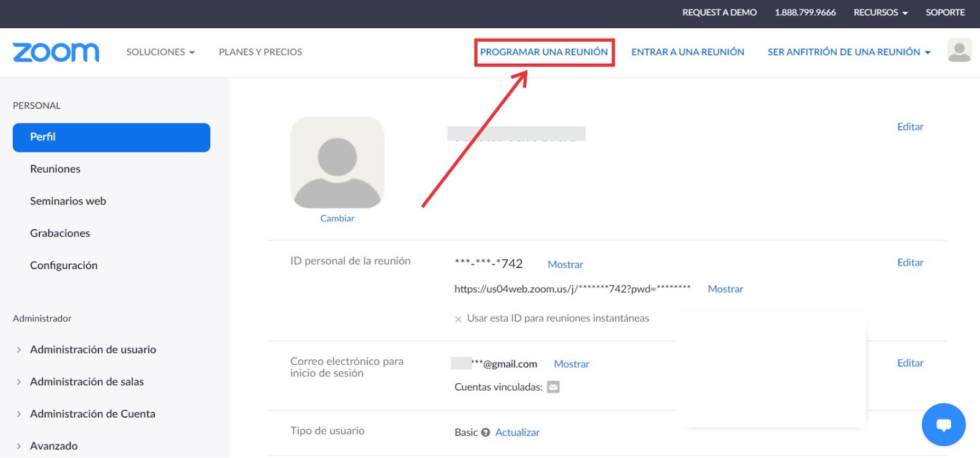Open Reuniones in the sidebar
The height and width of the screenshot is (458, 980).
(55, 169)
